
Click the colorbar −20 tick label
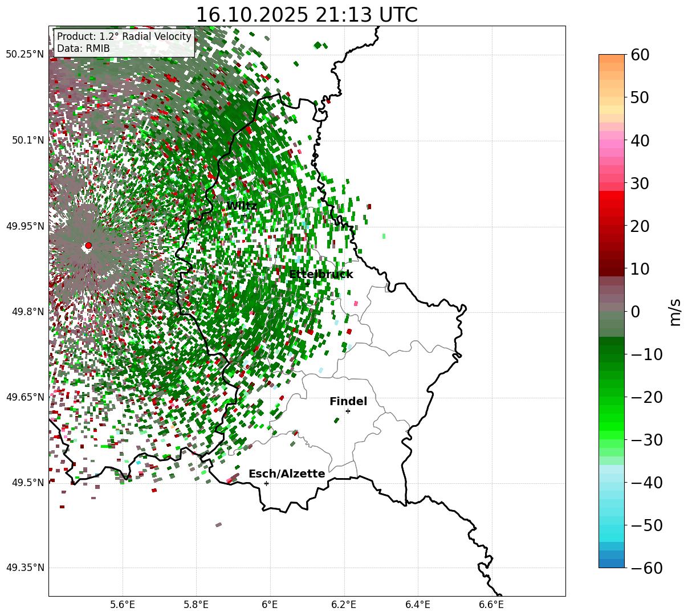(x=647, y=397)
